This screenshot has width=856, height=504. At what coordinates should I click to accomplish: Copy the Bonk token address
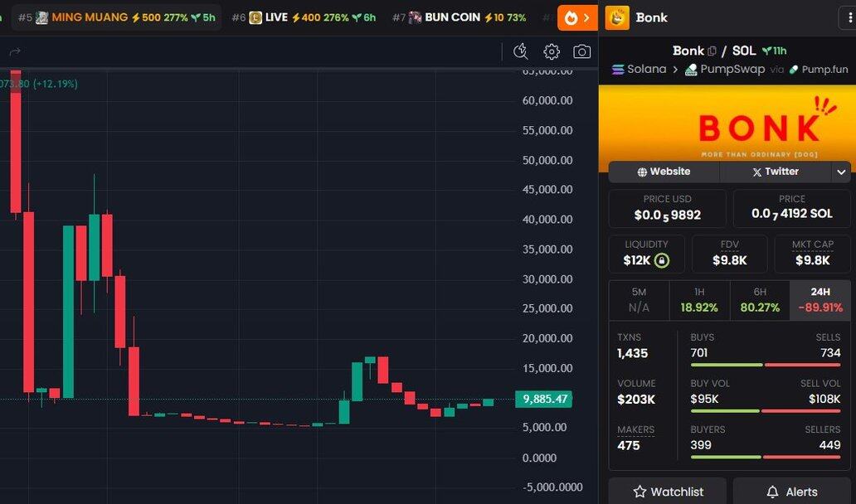pyautogui.click(x=712, y=51)
